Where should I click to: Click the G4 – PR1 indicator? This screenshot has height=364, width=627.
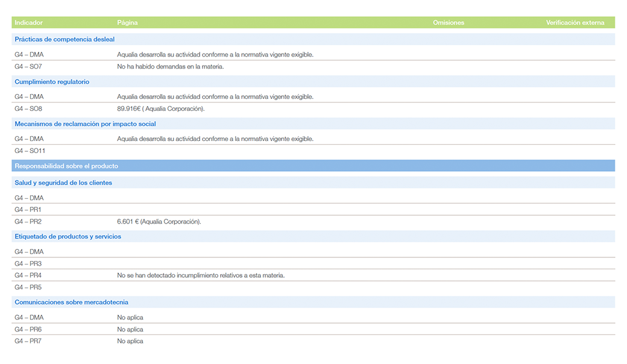[x=28, y=210]
